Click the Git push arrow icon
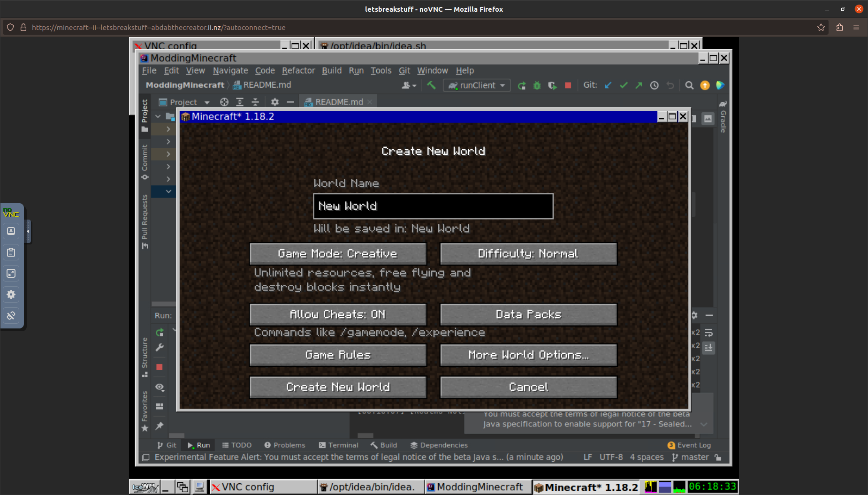This screenshot has height=495, width=868. (x=639, y=85)
